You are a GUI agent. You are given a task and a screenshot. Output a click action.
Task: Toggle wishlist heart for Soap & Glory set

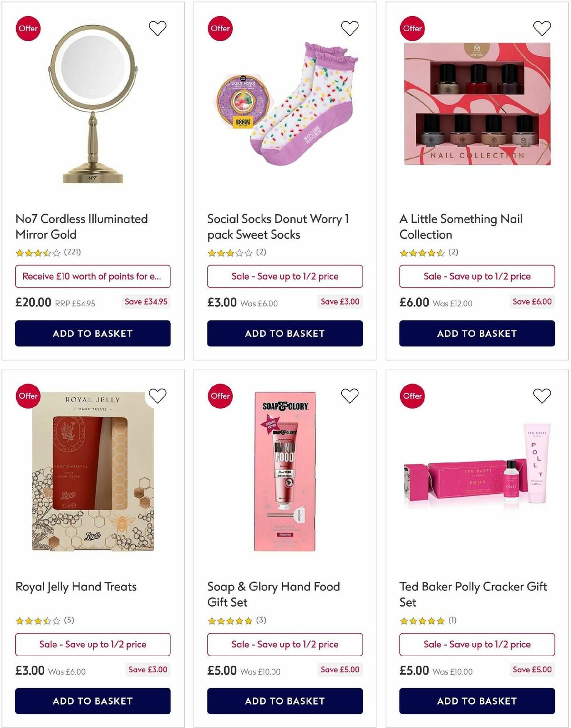(350, 395)
